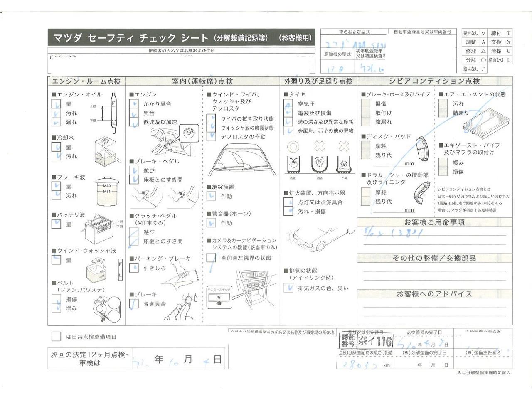Screen dimensions: 532x399
Task: Check the ブレーキ・ペダル 遊び box
Action: point(133,171)
